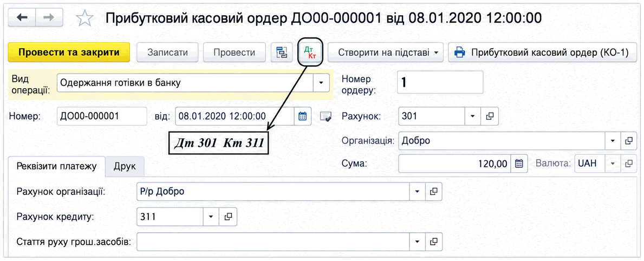Click Номер field ДО00-000001
Viewport: 644px width, 261px height.
102,116
